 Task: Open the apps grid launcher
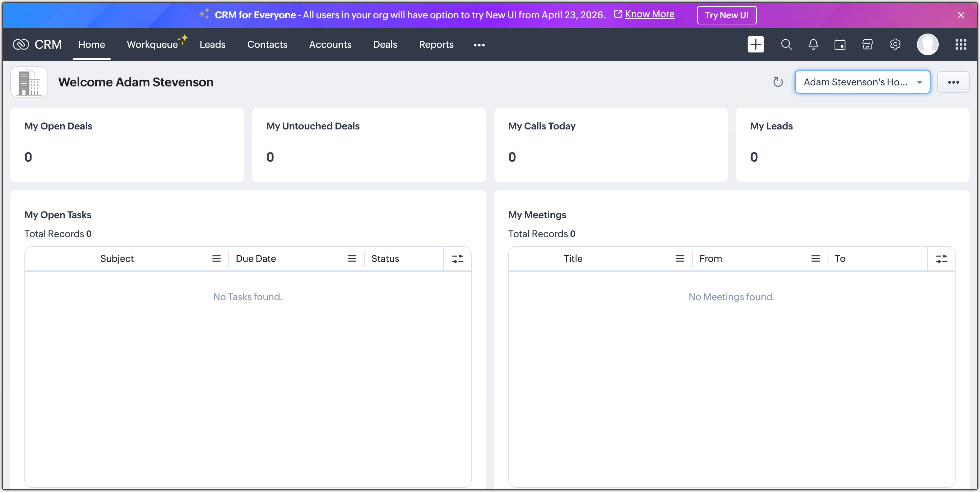pos(961,44)
